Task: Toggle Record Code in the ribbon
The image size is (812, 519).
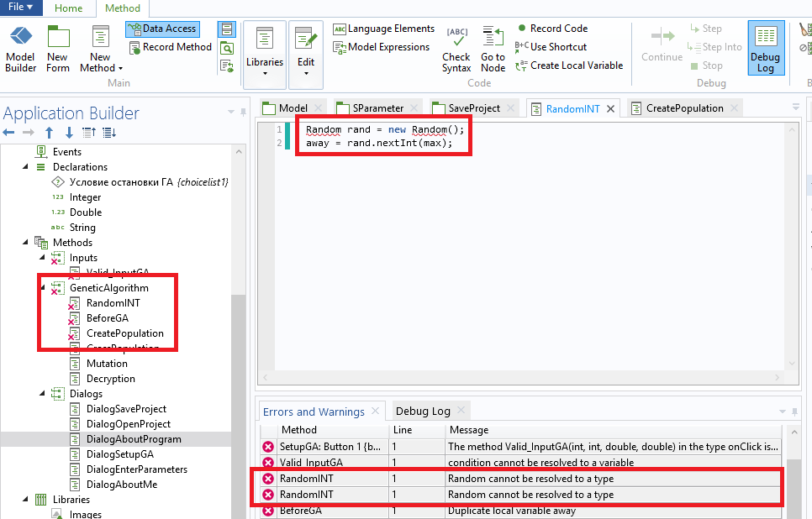Action: pos(551,29)
